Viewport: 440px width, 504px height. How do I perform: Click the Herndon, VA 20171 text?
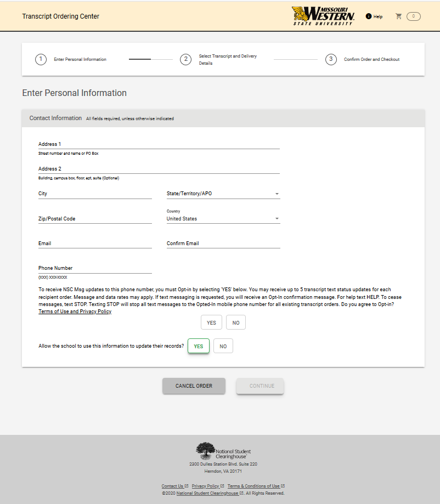223,471
